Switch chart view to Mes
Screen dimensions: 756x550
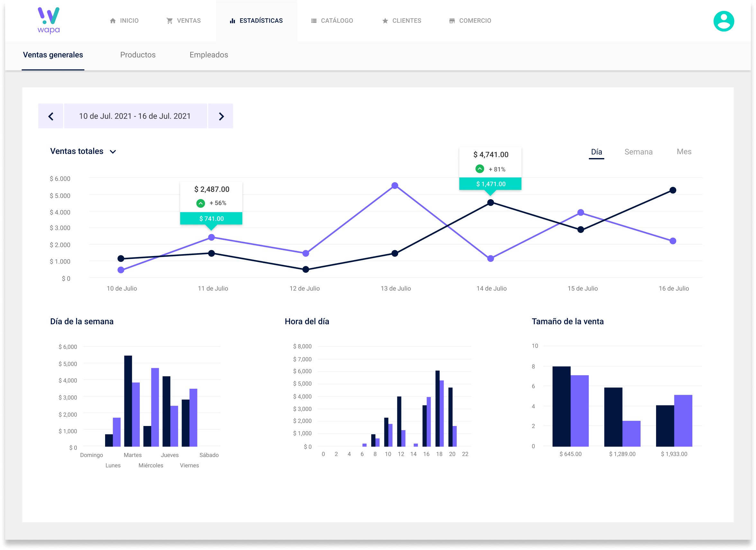pyautogui.click(x=684, y=152)
